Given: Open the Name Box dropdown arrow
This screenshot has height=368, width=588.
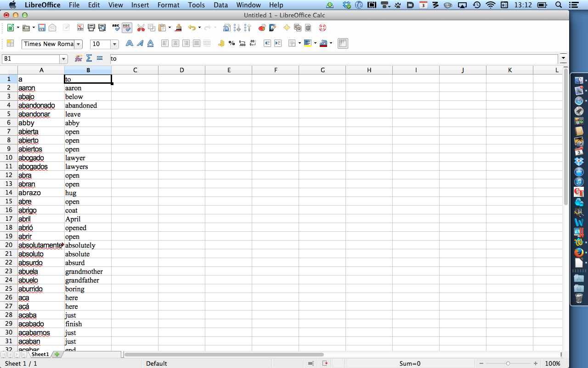Looking at the screenshot, I should [x=63, y=59].
